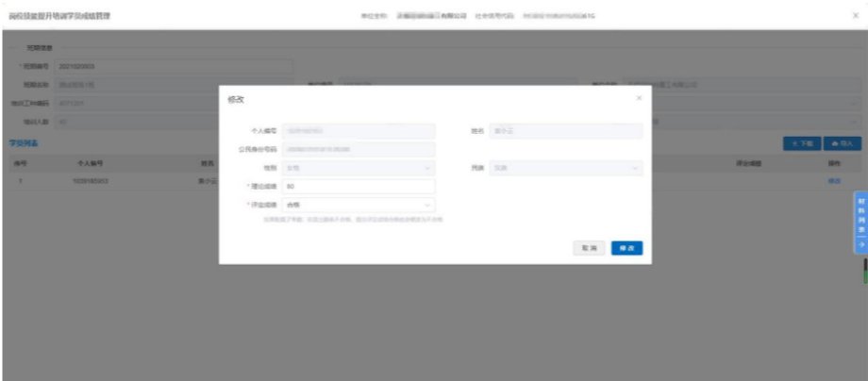Viewport: 868px width, 381px height.
Task: Focus the theory score field showing 80
Action: [x=359, y=187]
